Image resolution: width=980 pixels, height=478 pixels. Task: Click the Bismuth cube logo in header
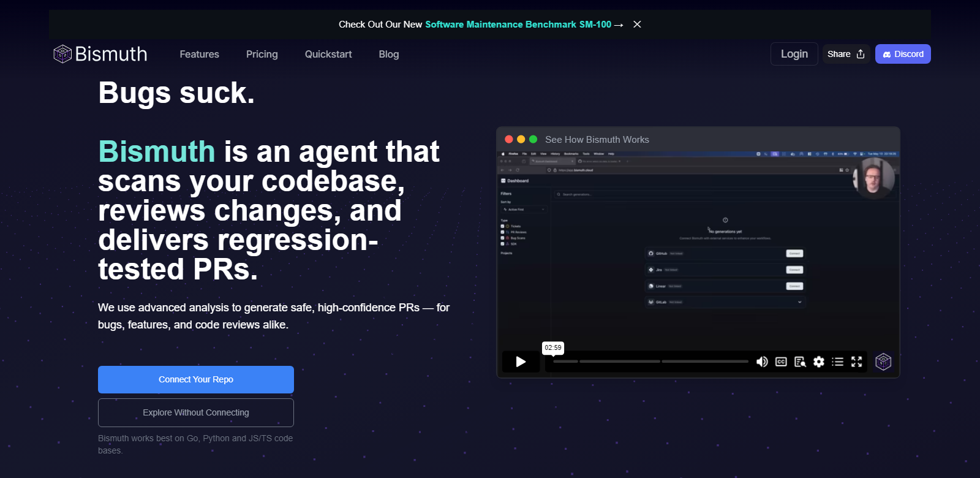coord(62,54)
